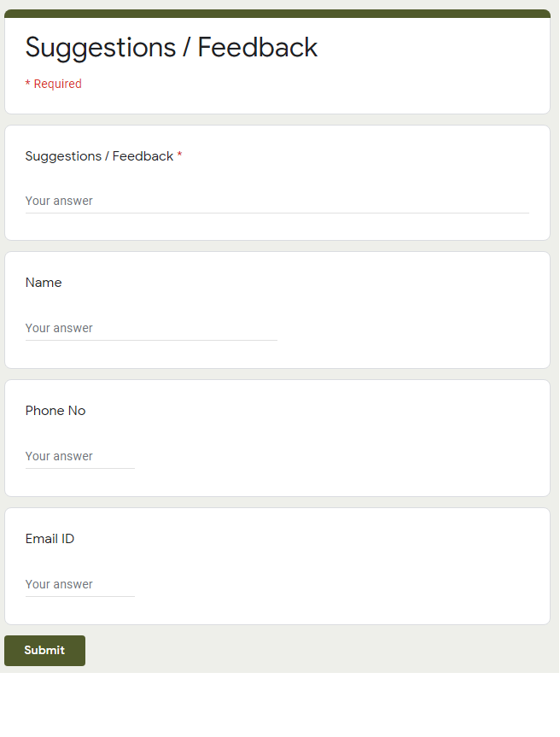Click the Suggestions / Feedback question label
The image size is (560, 737).
pyautogui.click(x=99, y=156)
